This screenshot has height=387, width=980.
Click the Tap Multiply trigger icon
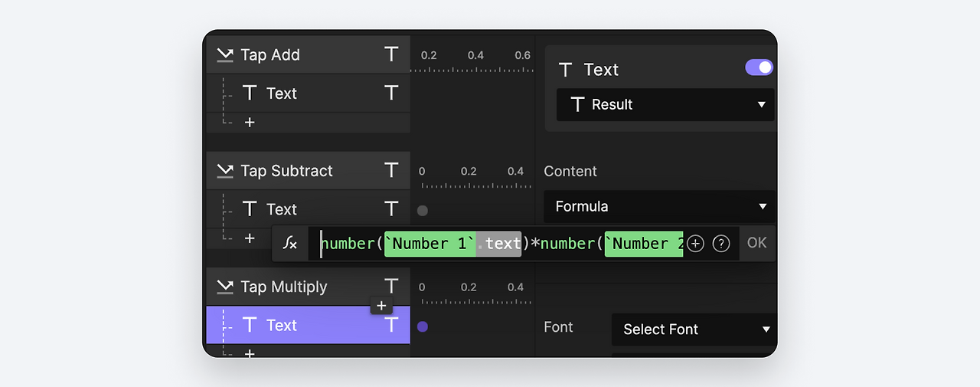[224, 287]
